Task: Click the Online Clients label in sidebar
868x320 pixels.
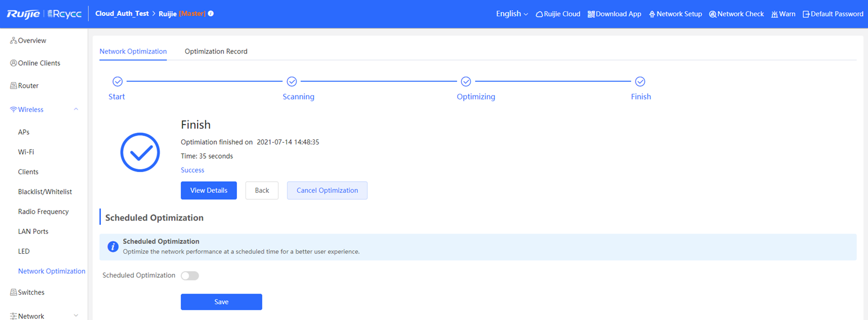Action: click(x=39, y=63)
